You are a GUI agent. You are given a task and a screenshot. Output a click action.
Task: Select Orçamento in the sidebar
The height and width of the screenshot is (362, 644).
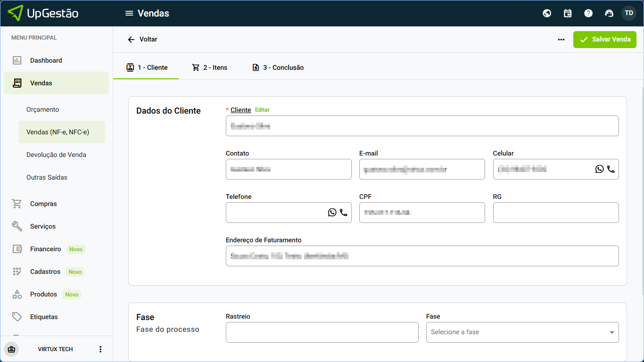43,109
